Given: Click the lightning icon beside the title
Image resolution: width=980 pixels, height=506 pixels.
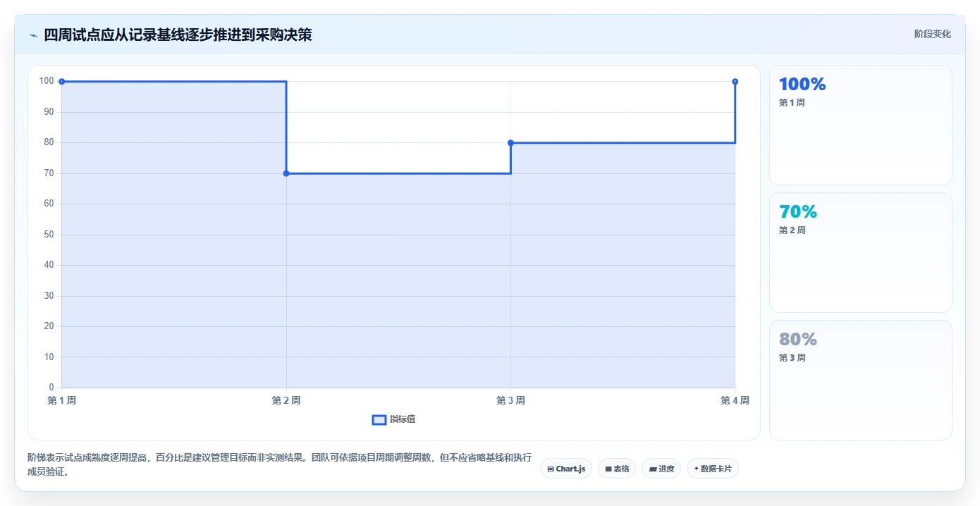Looking at the screenshot, I should coord(33,35).
